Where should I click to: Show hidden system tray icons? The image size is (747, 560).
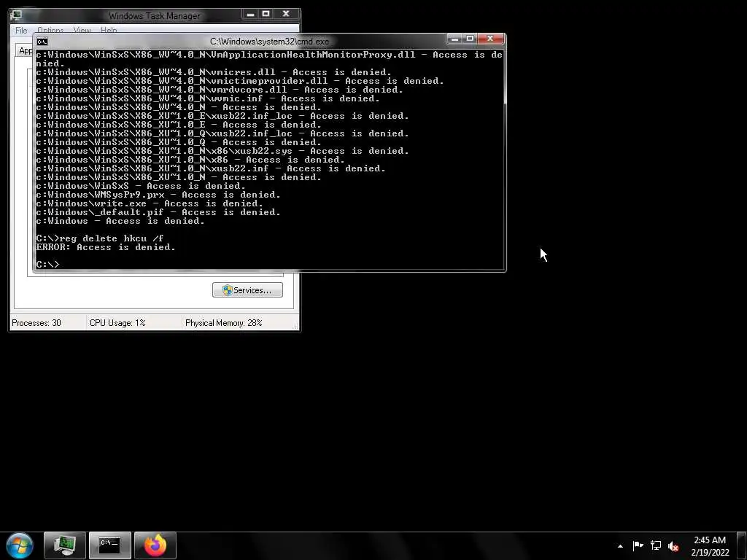point(620,546)
